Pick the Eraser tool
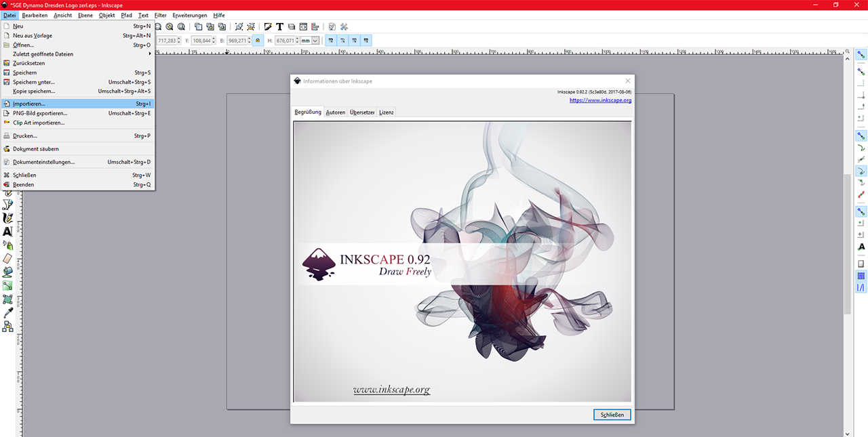Image resolution: width=868 pixels, height=437 pixels. (x=7, y=259)
